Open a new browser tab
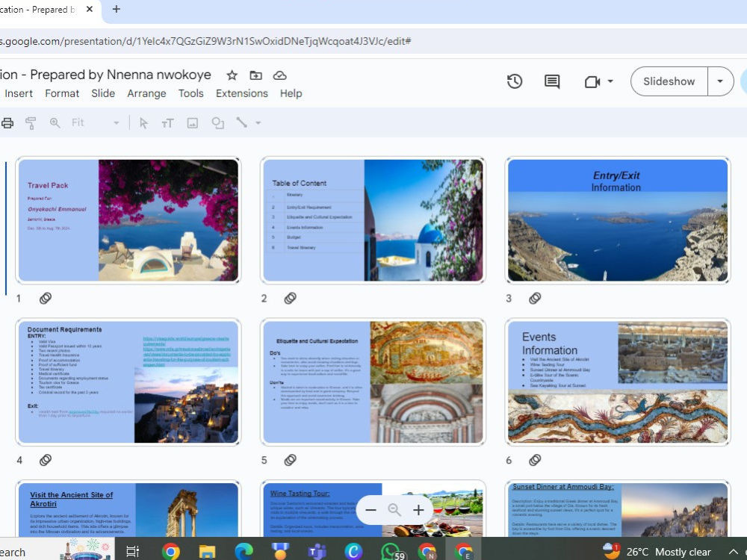Viewport: 747px width, 560px height. click(x=116, y=9)
